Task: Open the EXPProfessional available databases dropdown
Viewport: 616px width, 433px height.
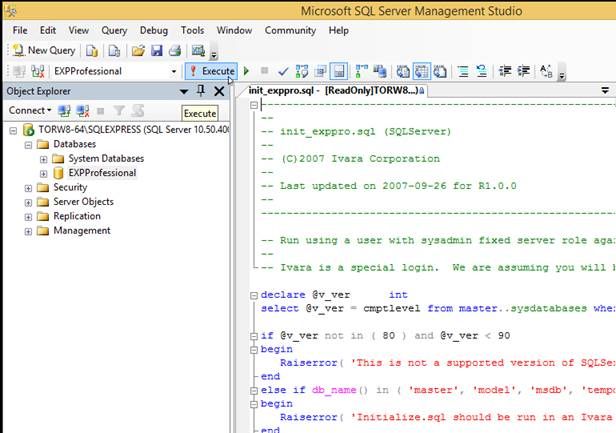Action: coord(173,72)
